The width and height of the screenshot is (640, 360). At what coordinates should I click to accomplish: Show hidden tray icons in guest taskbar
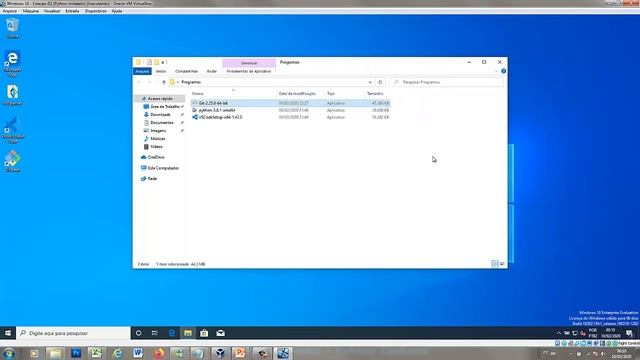coord(559,333)
